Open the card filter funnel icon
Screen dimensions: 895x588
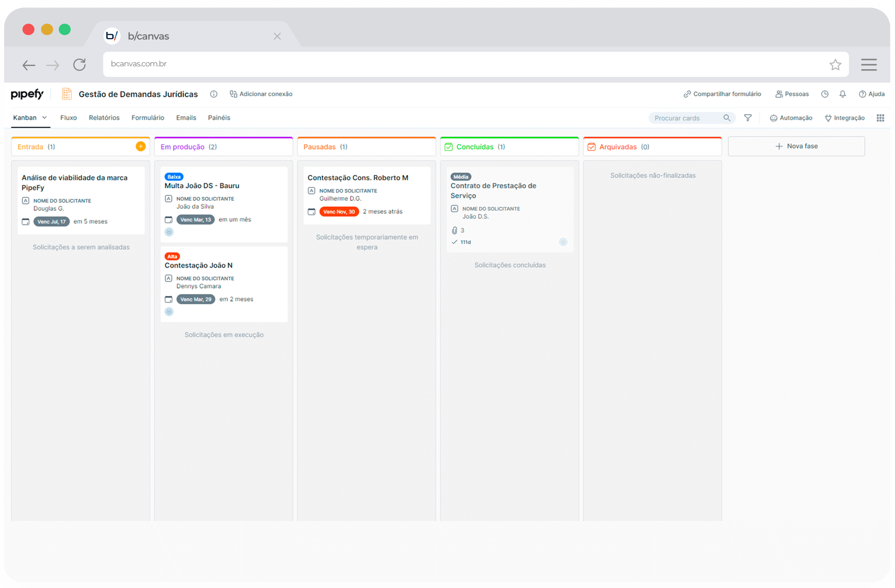748,118
